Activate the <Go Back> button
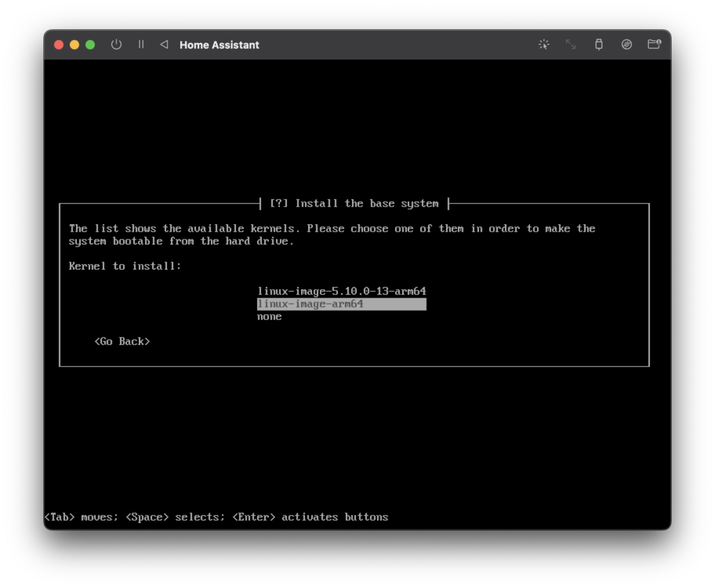Image resolution: width=715 pixels, height=588 pixels. 122,341
